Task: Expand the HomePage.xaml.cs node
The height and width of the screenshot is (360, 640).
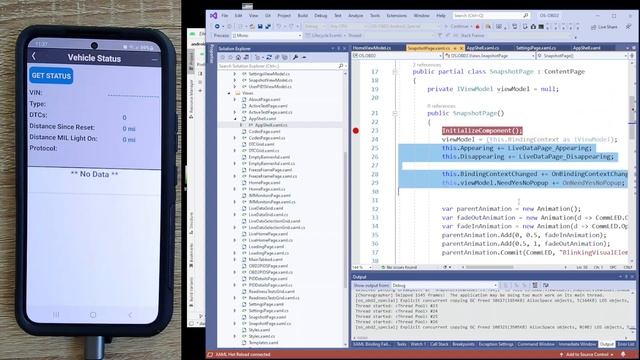Action: tap(235, 189)
